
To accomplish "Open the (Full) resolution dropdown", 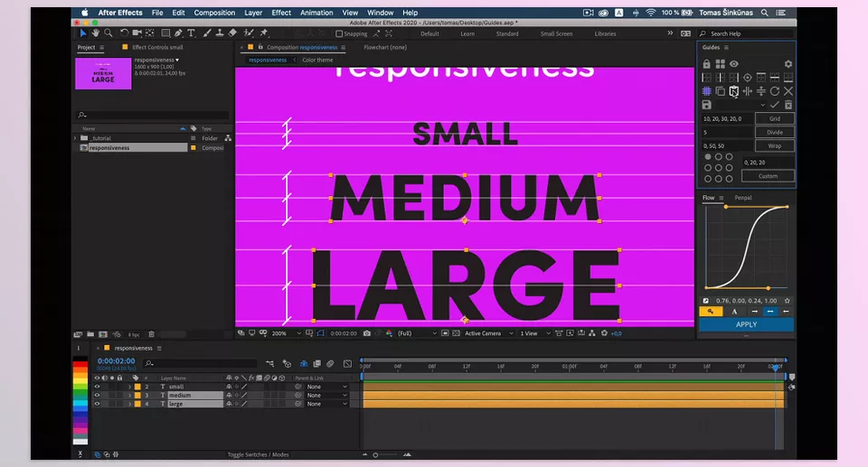I will click(x=417, y=333).
